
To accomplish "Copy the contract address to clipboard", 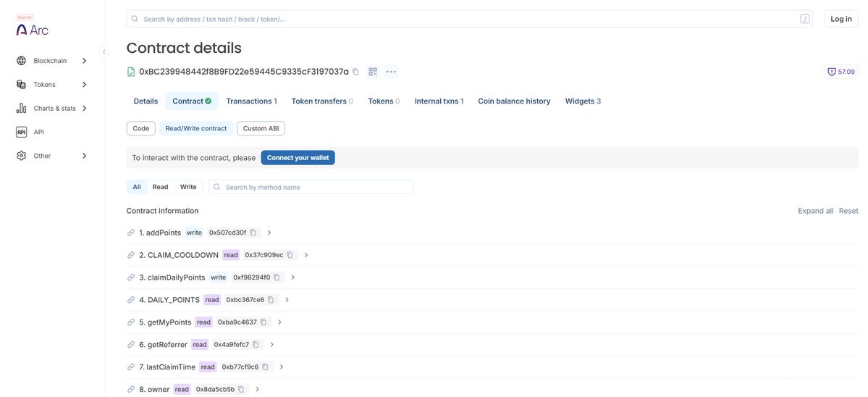I will tap(355, 72).
